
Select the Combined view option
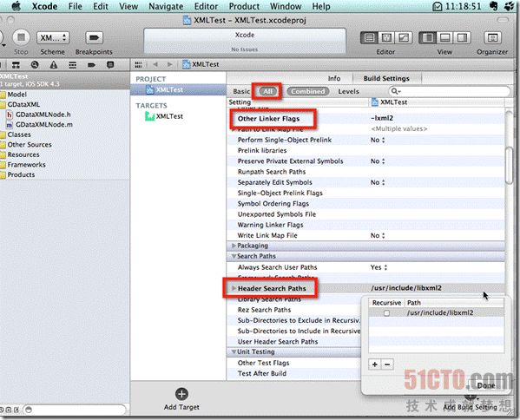[308, 91]
